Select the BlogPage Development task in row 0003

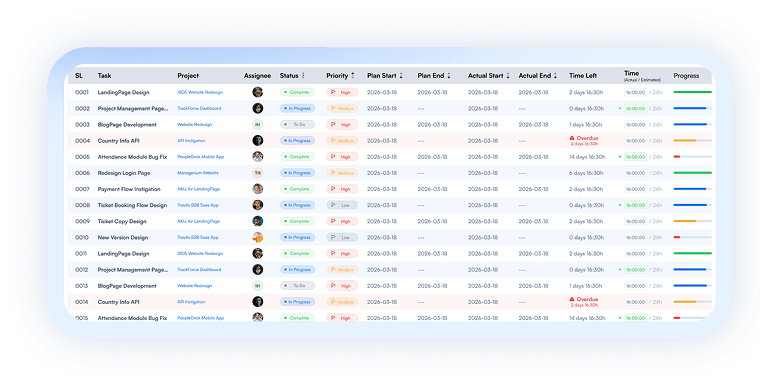(x=127, y=125)
